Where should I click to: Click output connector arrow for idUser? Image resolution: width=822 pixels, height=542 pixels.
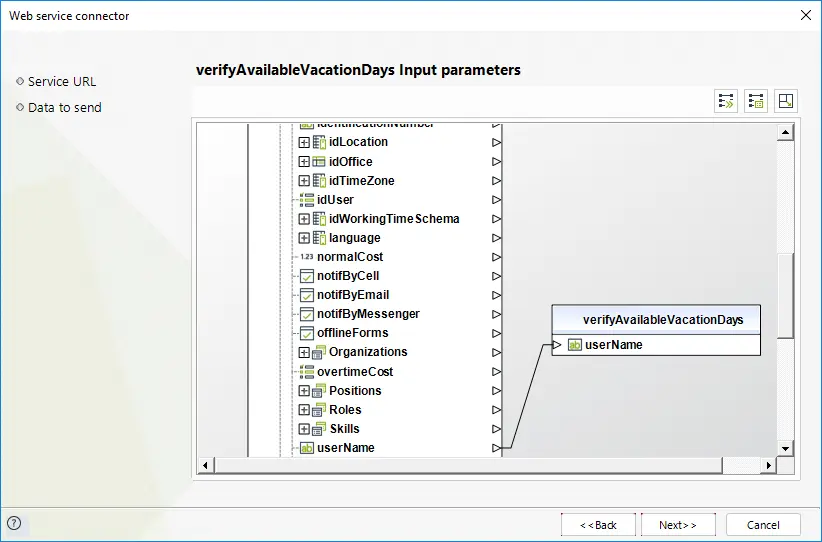496,200
